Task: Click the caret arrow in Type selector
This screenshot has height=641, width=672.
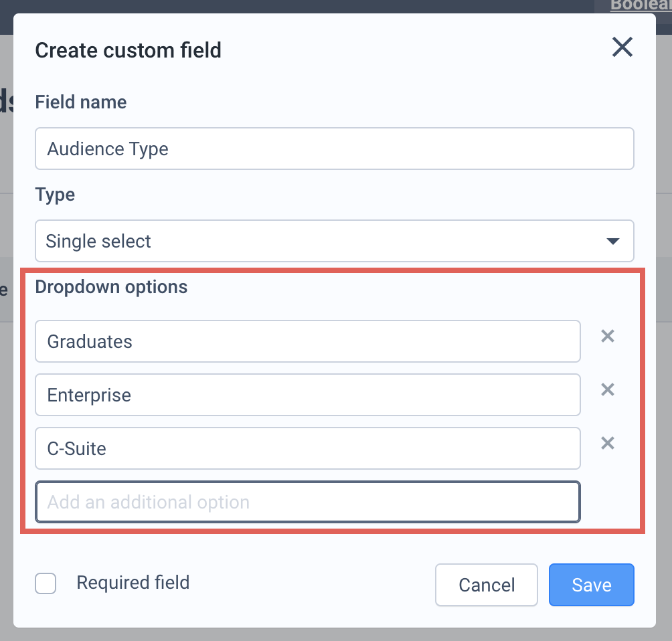Action: coord(613,242)
